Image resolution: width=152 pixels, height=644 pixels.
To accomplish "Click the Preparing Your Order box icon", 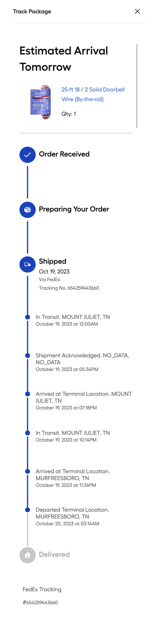I will pos(28,210).
